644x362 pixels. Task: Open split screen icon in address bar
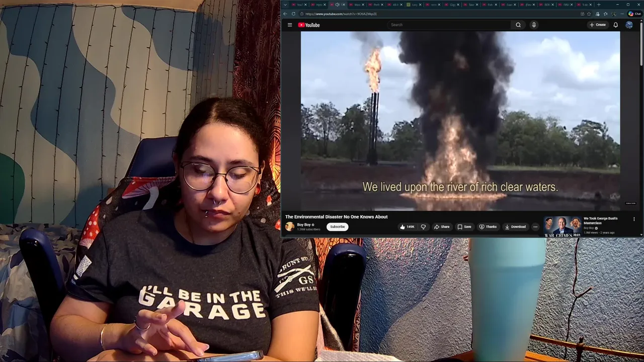click(x=583, y=14)
